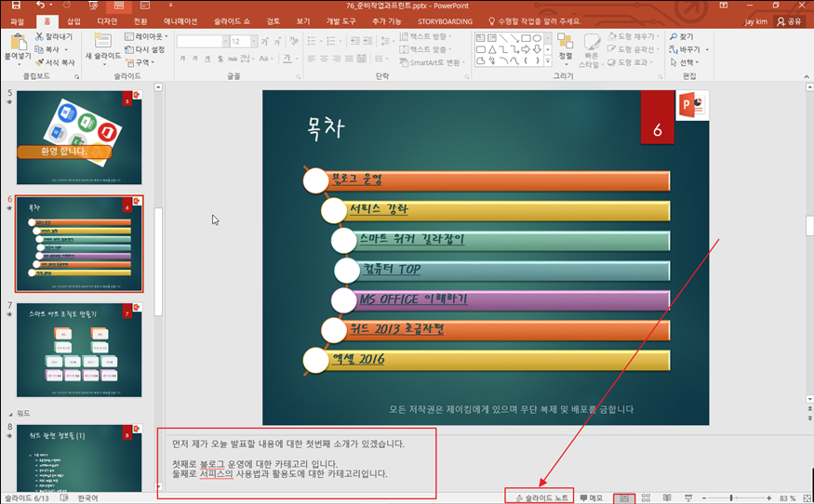Select the triangle shape in shapes gallery

[x=491, y=49]
